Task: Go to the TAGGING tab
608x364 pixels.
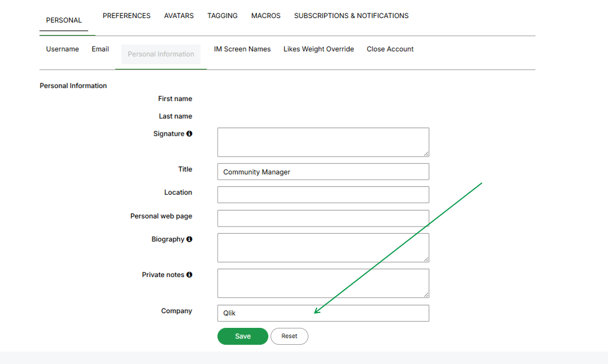Action: [x=222, y=15]
